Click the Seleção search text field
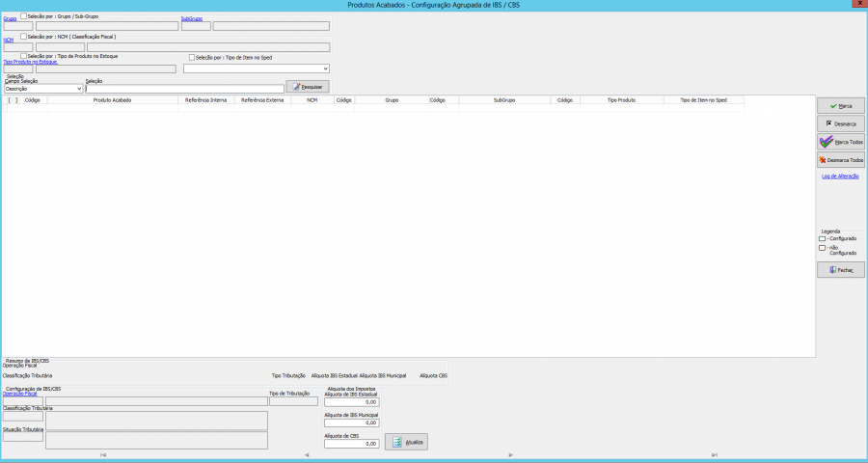Screen dimensions: 868x463 click(x=184, y=89)
